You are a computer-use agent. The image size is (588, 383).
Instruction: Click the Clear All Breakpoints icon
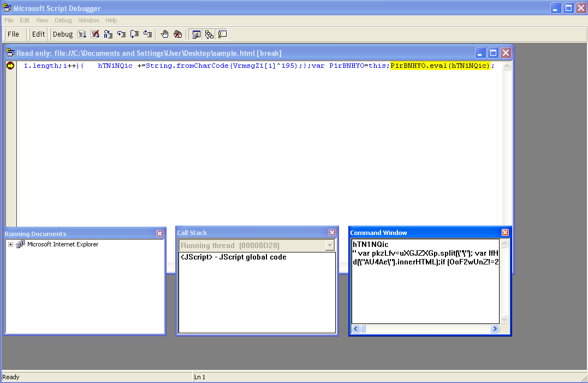point(178,34)
